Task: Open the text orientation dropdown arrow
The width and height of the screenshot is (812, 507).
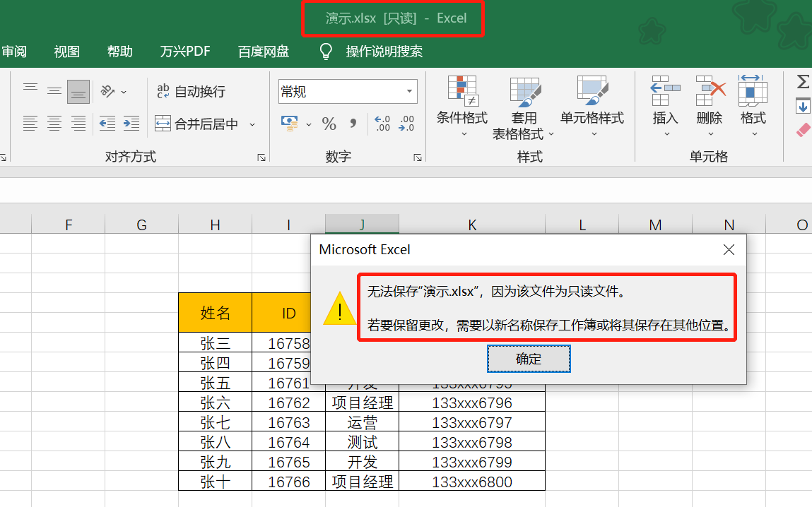Action: [124, 92]
